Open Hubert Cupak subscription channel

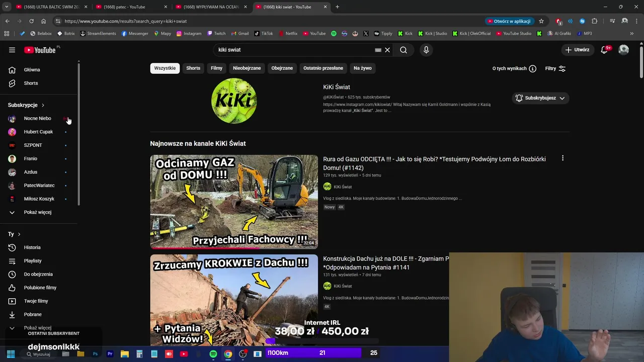tap(39, 132)
